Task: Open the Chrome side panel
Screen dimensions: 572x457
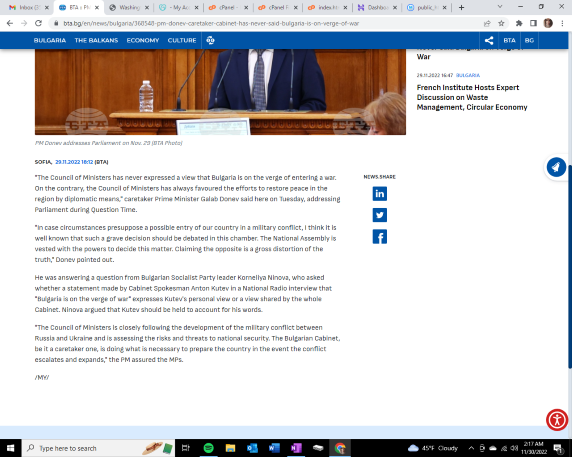Action: (533, 23)
